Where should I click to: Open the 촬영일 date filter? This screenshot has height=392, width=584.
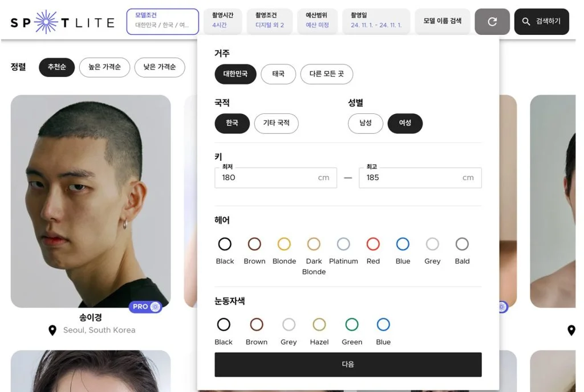click(376, 21)
